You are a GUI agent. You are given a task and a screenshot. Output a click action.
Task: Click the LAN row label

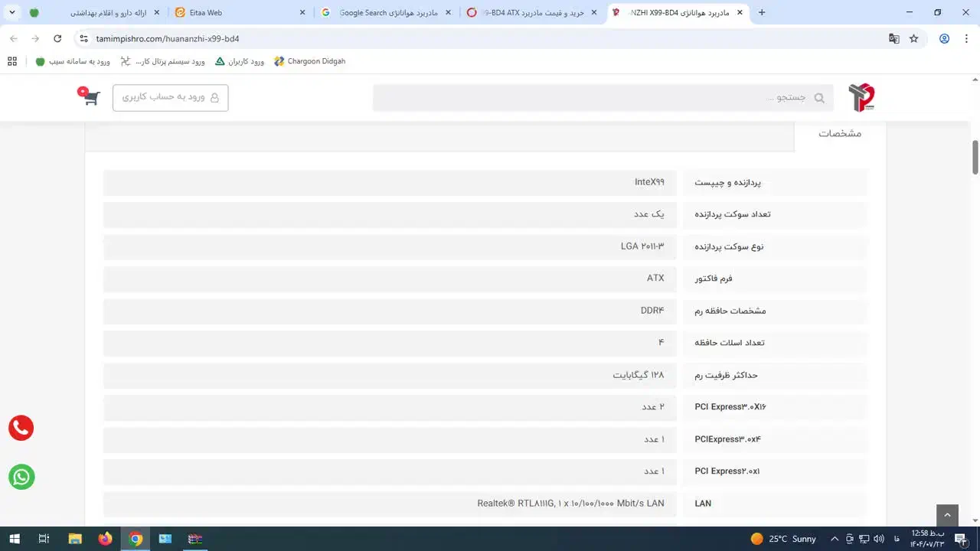tap(703, 504)
